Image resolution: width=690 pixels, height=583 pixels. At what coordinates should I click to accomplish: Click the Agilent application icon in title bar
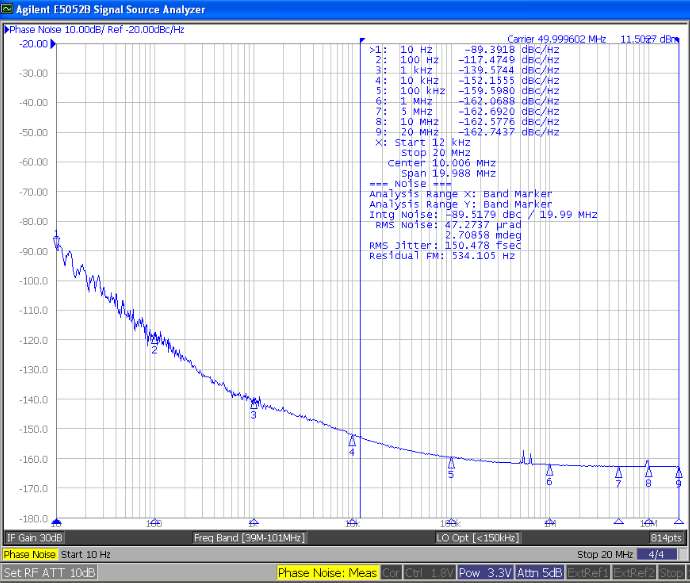[x=8, y=9]
